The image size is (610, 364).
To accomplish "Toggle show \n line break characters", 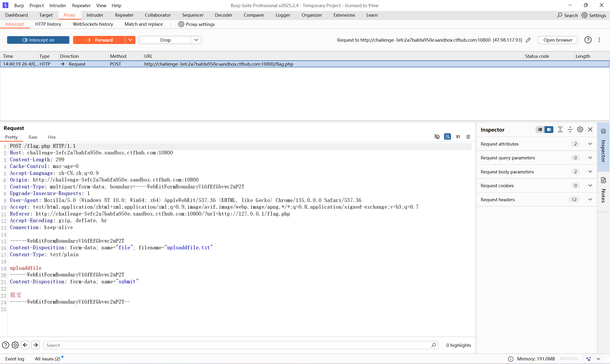I will (458, 137).
